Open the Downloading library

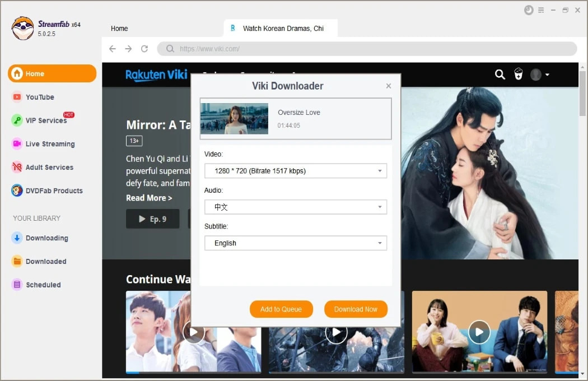[x=47, y=238]
